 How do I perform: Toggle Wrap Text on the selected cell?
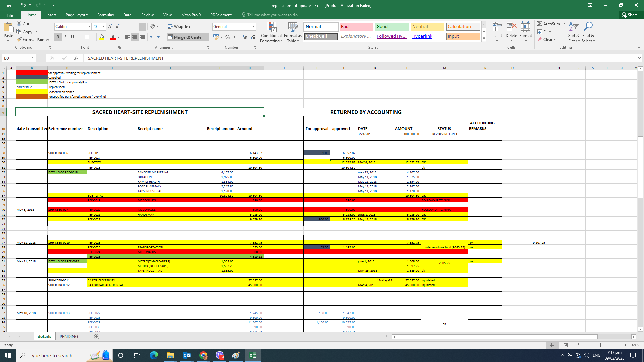[179, 26]
